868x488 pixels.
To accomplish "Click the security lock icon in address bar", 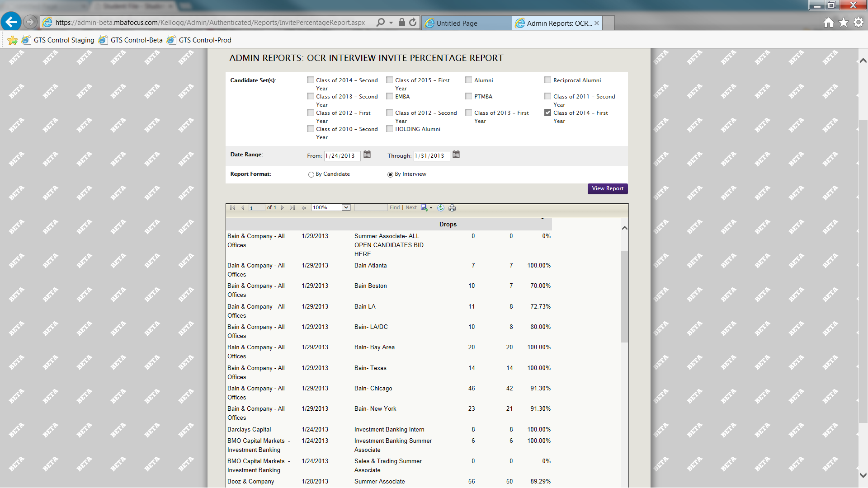I will click(x=401, y=22).
